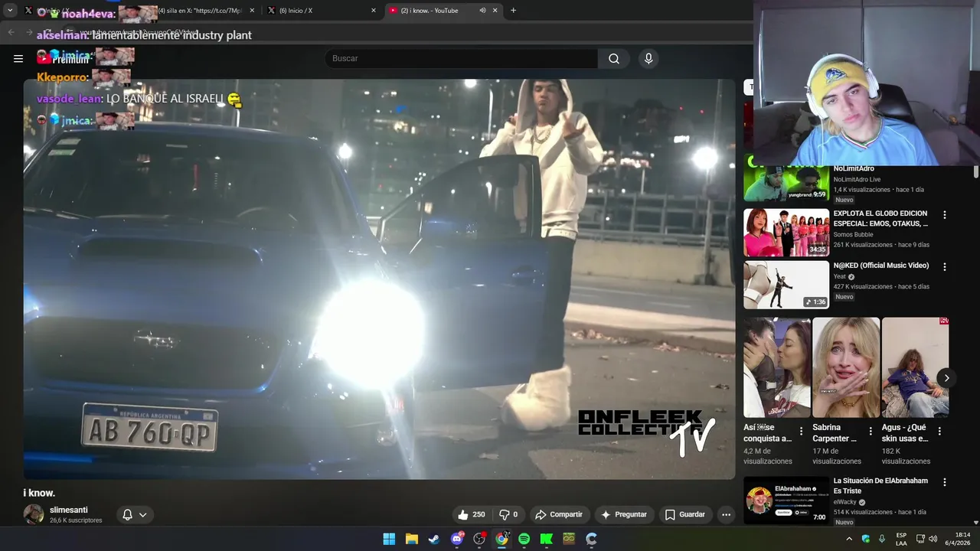Switch to Chrome on the taskbar

point(501,539)
